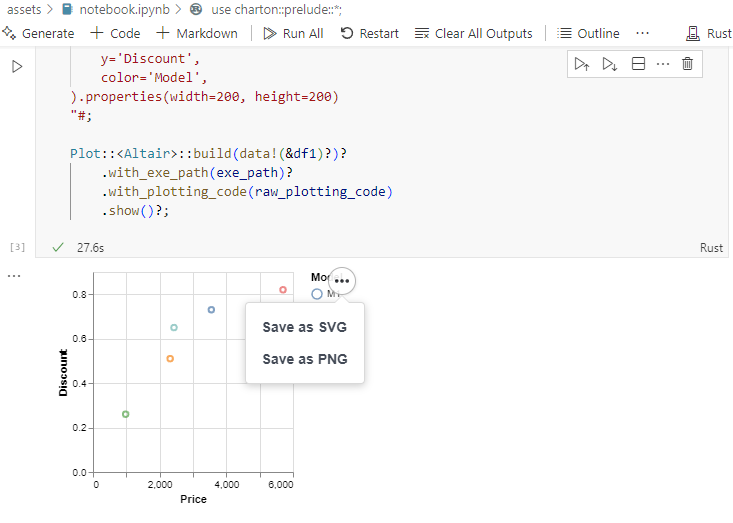Run the current cell with the play icon

point(17,66)
